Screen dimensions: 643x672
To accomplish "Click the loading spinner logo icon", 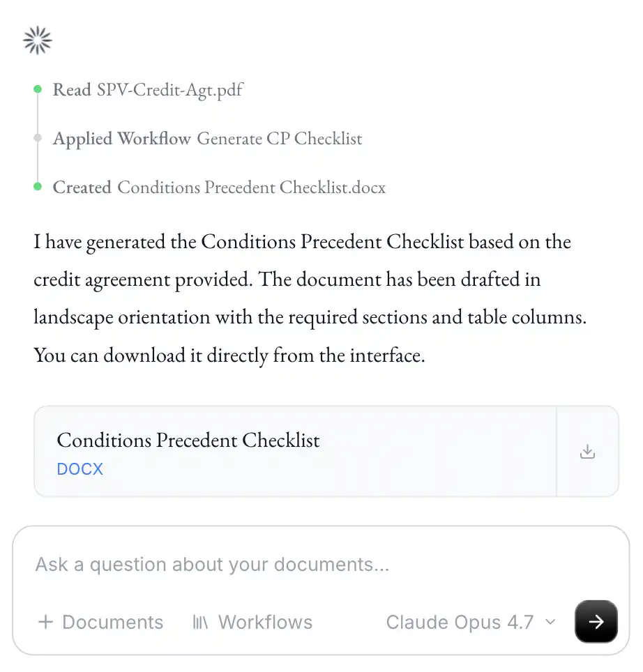I will point(38,40).
